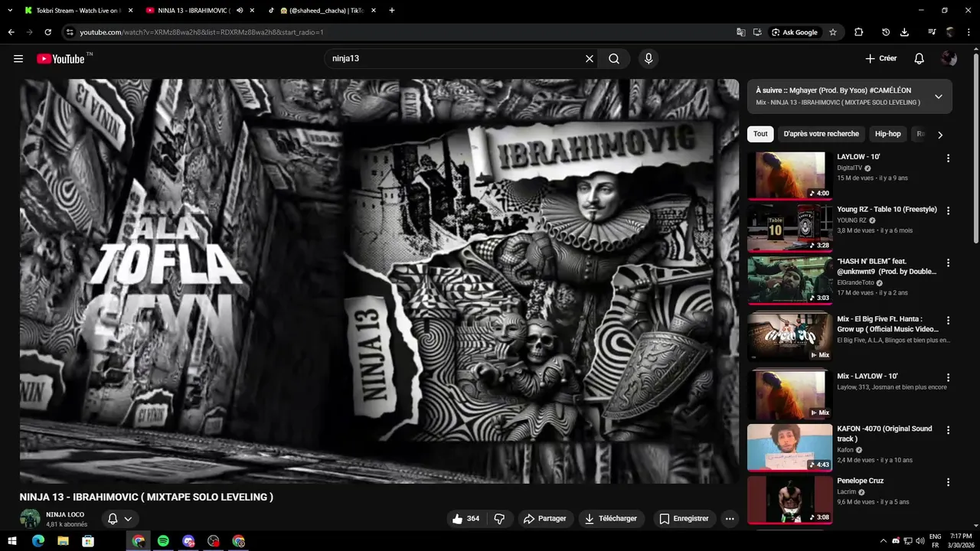Show more filter chips arrow
Image resolution: width=980 pixels, height=551 pixels.
click(940, 135)
